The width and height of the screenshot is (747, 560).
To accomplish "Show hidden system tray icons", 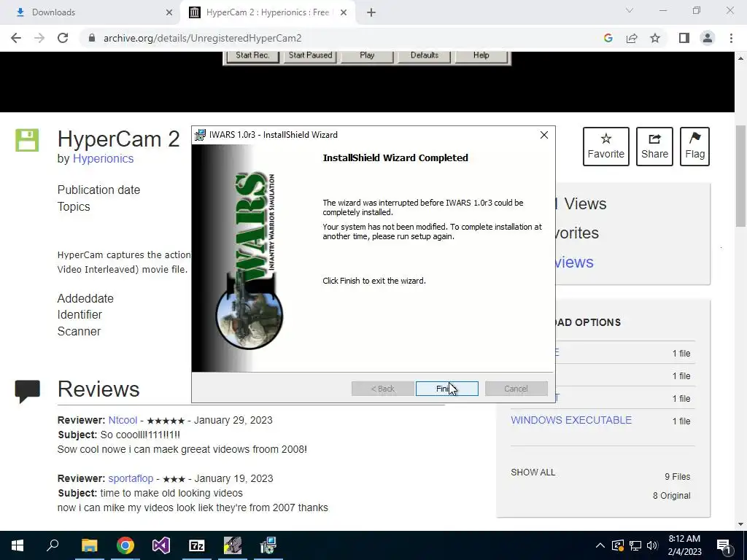I will [x=600, y=545].
